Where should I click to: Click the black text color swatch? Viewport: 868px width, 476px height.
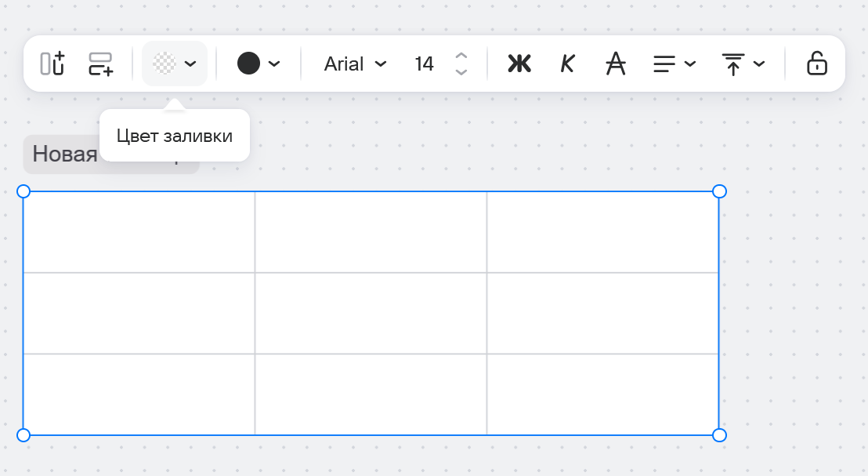(x=248, y=64)
